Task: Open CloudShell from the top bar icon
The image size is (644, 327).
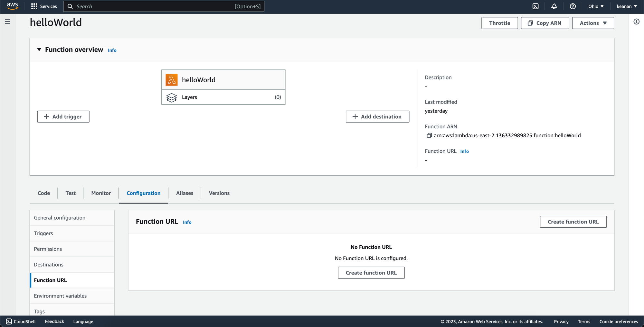Action: click(x=535, y=6)
